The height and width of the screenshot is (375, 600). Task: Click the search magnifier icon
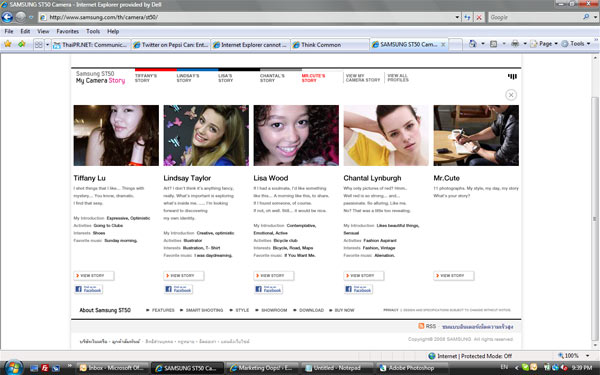click(586, 17)
